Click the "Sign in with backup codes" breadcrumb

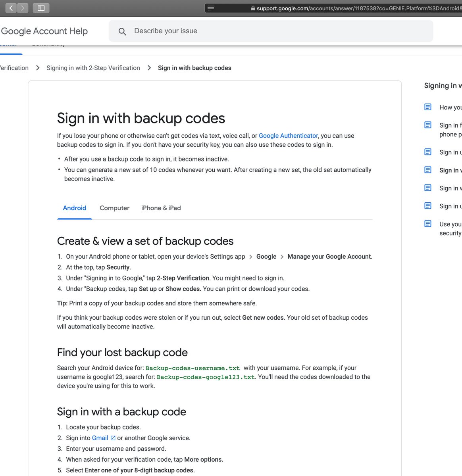[194, 68]
